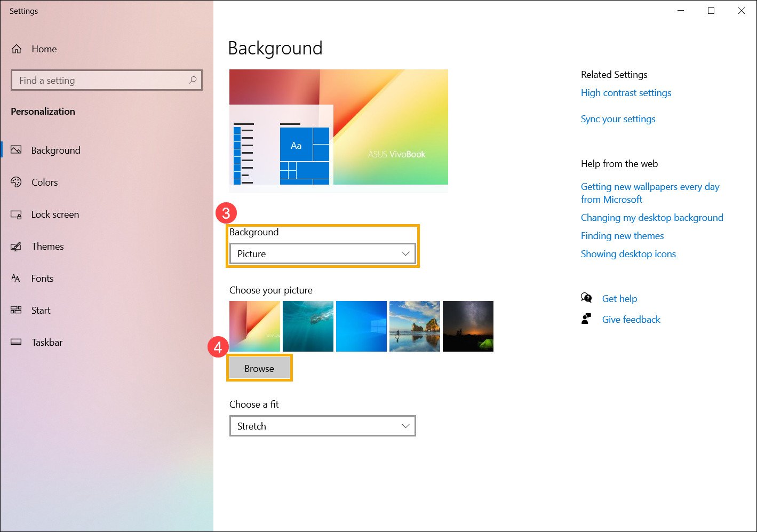Select the blue Windows logo wallpaper thumbnail
Screen dimensions: 757x532
pyautogui.click(x=361, y=326)
